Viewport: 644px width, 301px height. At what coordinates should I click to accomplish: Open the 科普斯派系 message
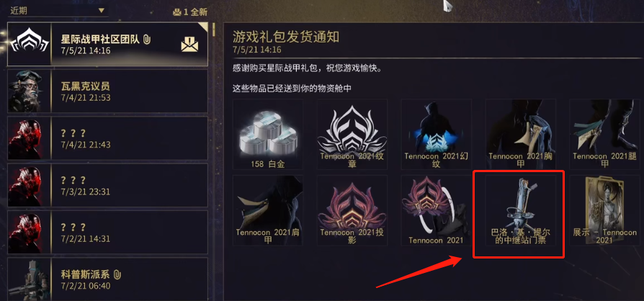pyautogui.click(x=107, y=279)
